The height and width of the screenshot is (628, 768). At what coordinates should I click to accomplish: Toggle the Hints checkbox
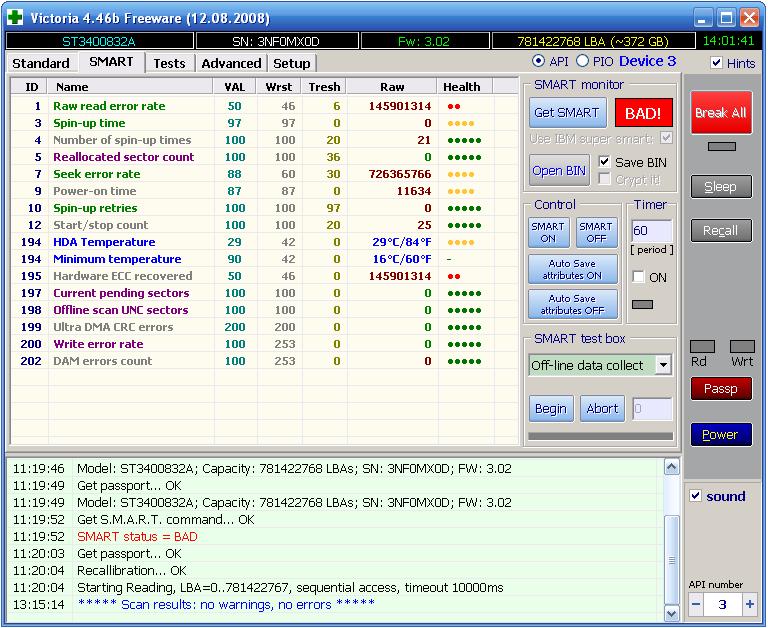point(716,63)
